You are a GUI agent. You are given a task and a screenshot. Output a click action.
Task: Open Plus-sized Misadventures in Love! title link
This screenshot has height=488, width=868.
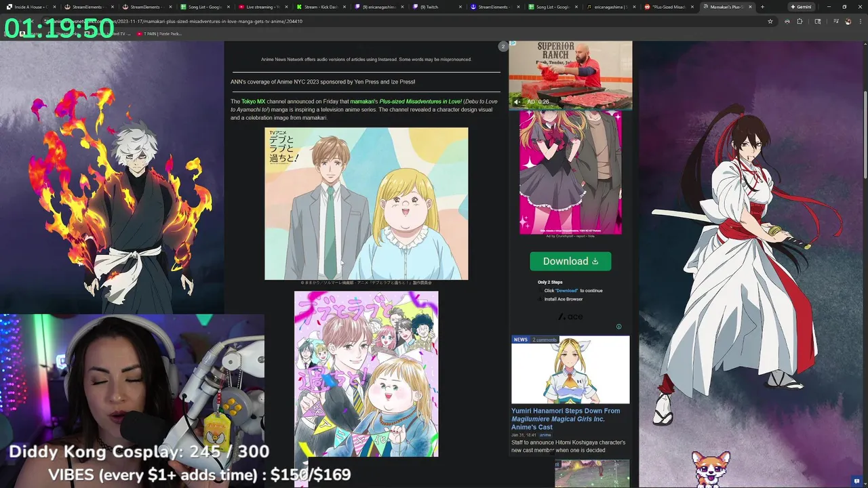420,102
